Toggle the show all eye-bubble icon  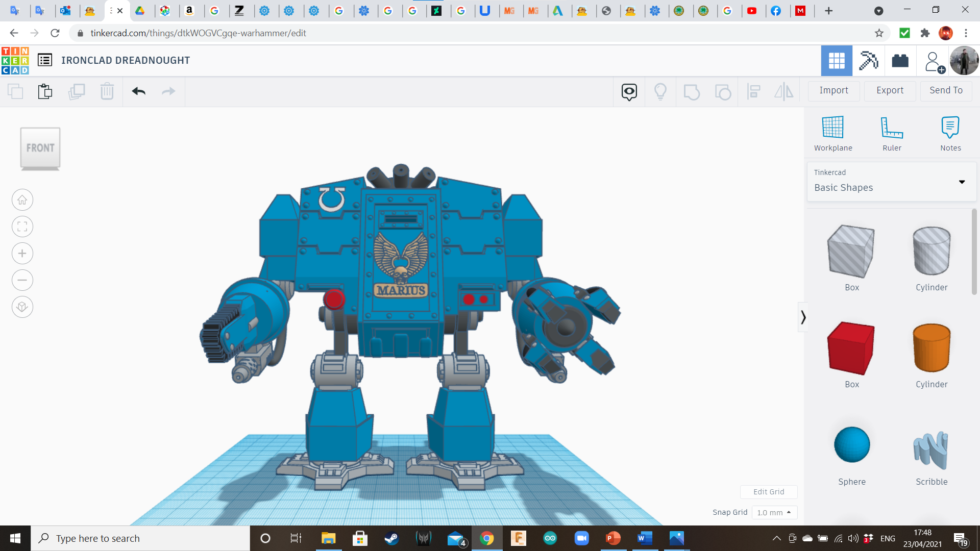tap(629, 92)
